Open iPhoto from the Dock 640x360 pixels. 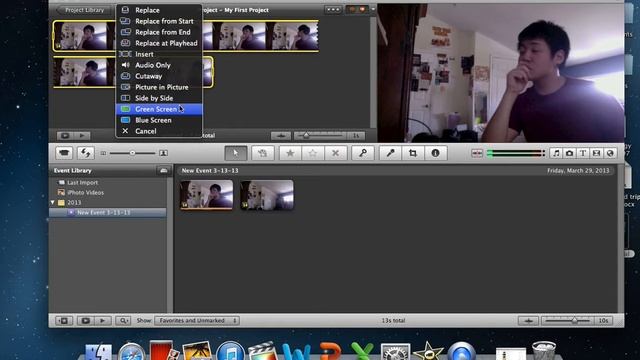[x=197, y=351]
